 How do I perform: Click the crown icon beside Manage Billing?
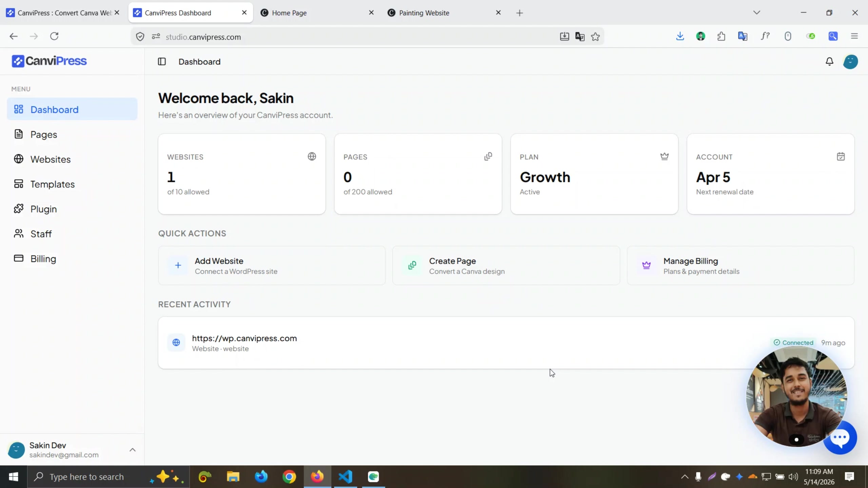(647, 265)
